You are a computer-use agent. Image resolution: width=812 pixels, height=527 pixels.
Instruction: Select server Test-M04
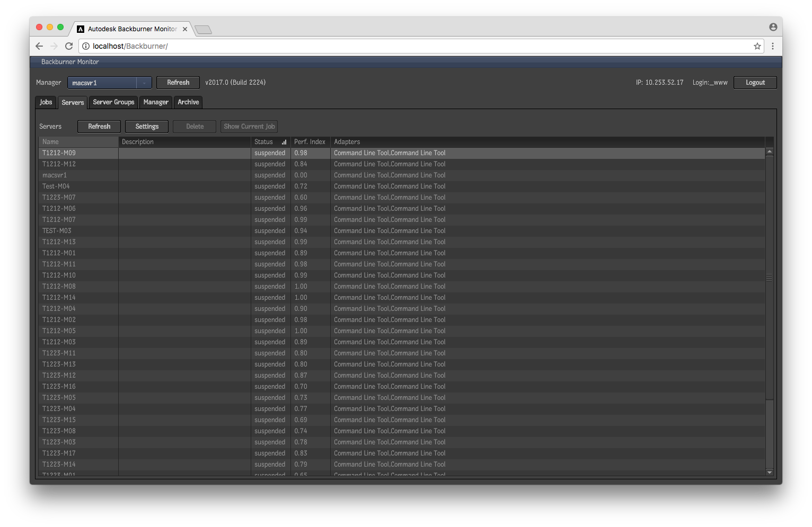coord(402,186)
